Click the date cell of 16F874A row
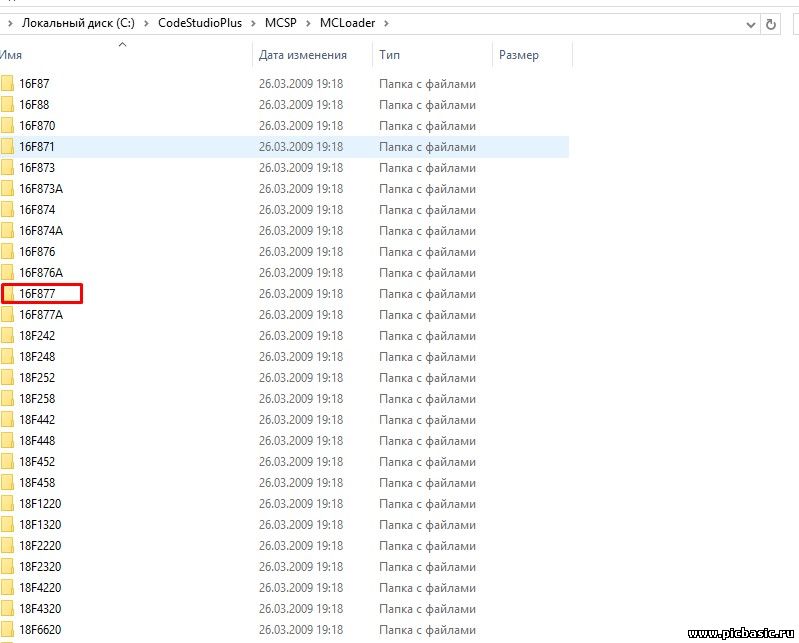Screen dimensions: 799x643 301,231
